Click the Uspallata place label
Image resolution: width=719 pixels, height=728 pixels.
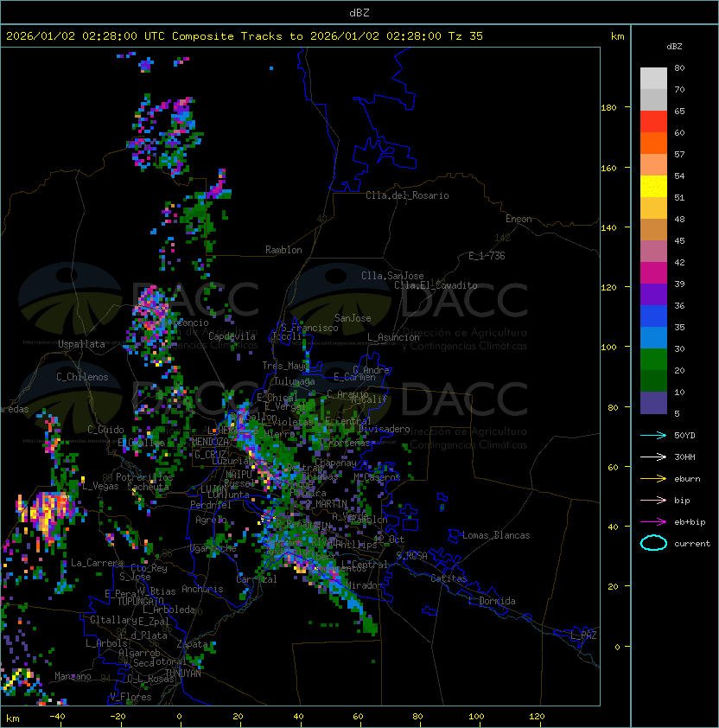pos(81,344)
